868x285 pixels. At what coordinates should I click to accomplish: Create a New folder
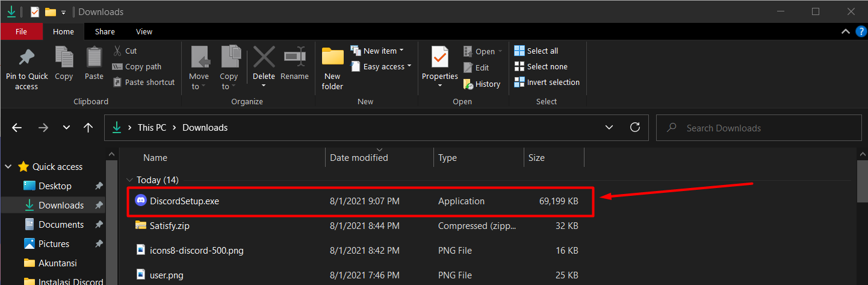(x=332, y=69)
